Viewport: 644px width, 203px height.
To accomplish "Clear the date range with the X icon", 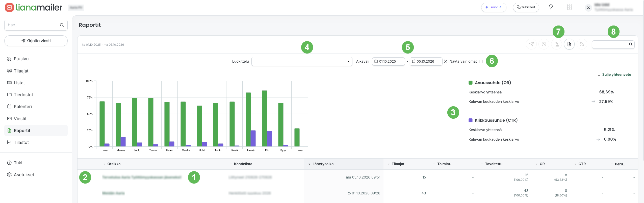I will pyautogui.click(x=445, y=61).
